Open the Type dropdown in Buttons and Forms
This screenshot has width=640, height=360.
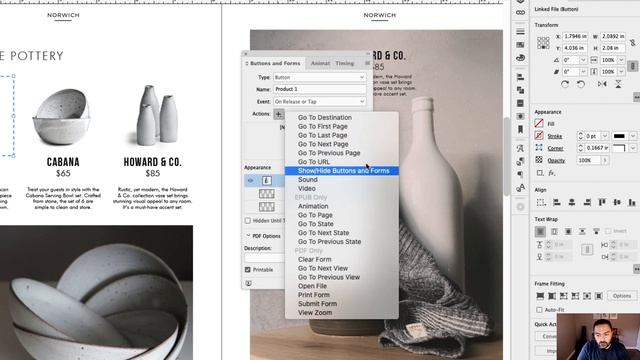point(320,77)
